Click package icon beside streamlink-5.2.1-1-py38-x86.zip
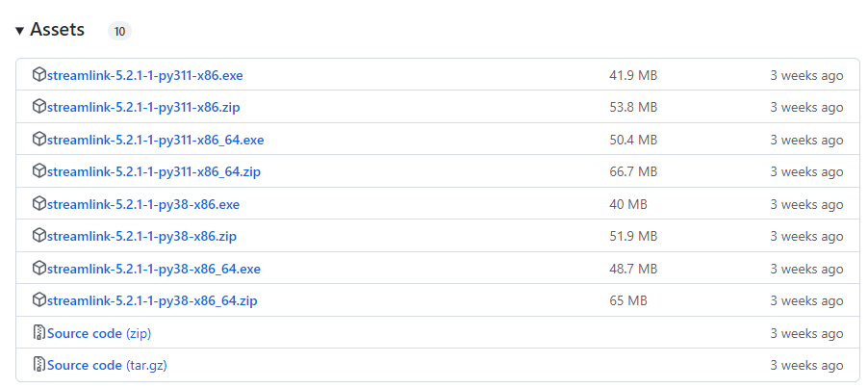This screenshot has width=868, height=388. [x=39, y=236]
